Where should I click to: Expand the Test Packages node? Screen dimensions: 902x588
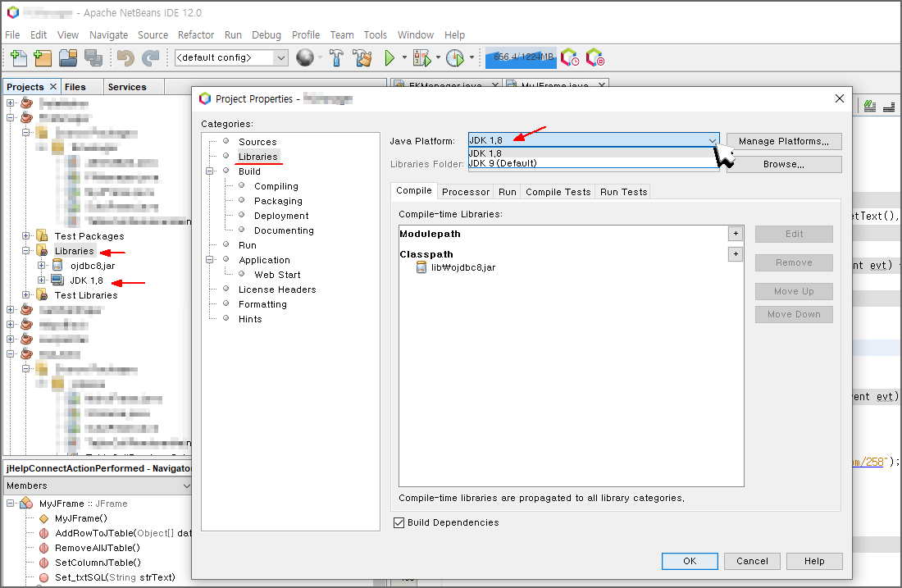coord(26,236)
